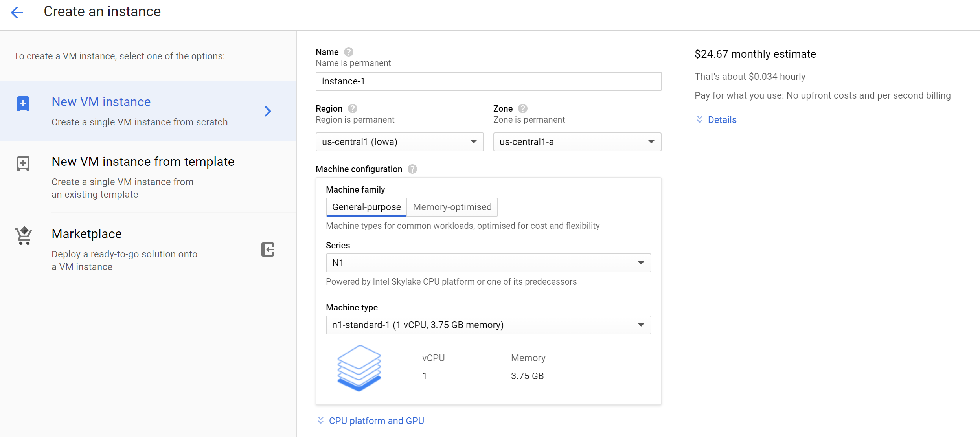Screen dimensions: 980x437
Task: Click 'Deploy a ready-to-go solution' description
Action: click(124, 261)
